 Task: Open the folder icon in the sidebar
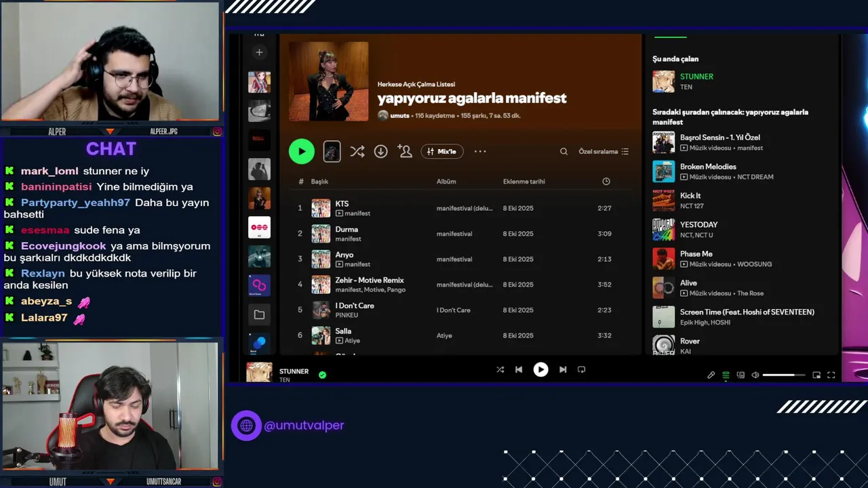tap(259, 314)
